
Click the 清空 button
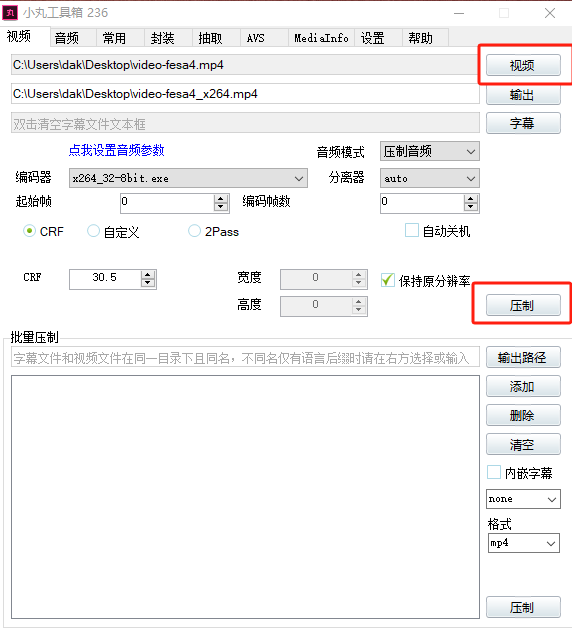pos(523,444)
